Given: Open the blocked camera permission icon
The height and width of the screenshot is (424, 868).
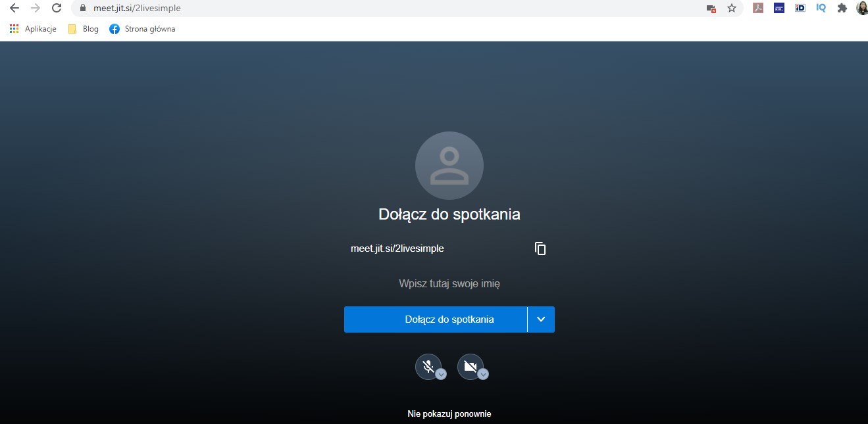Looking at the screenshot, I should coord(711,9).
